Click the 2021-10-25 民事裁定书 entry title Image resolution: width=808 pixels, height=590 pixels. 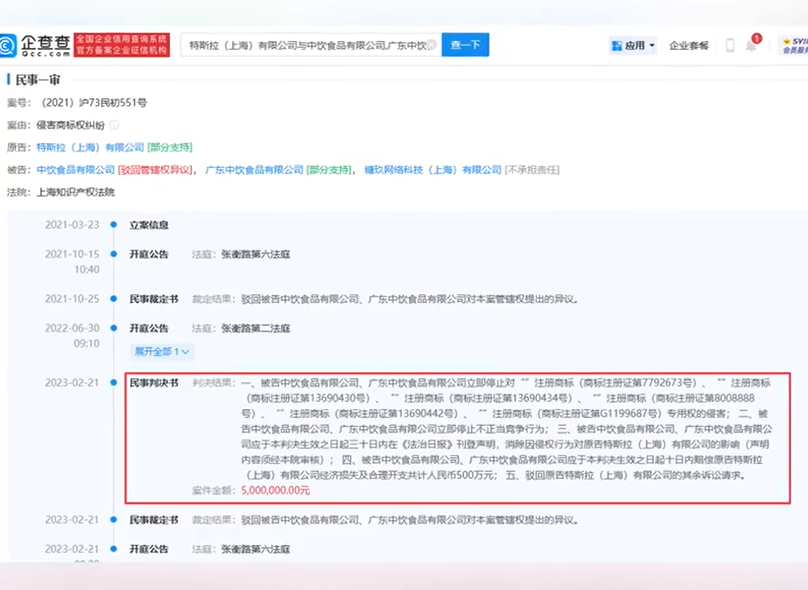[154, 298]
